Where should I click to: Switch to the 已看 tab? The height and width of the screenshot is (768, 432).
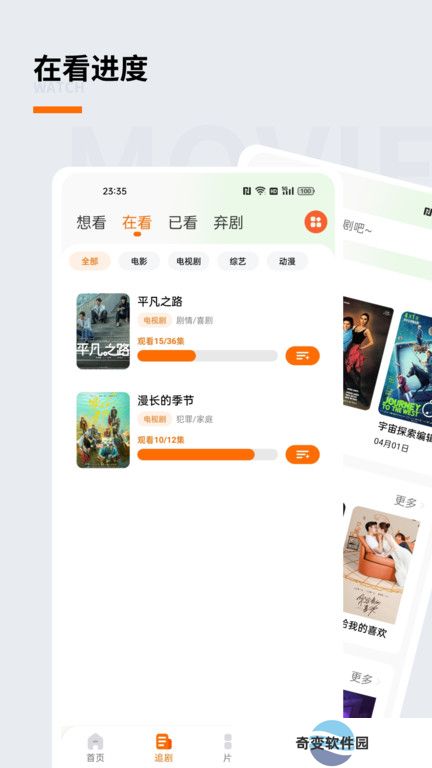coord(183,223)
